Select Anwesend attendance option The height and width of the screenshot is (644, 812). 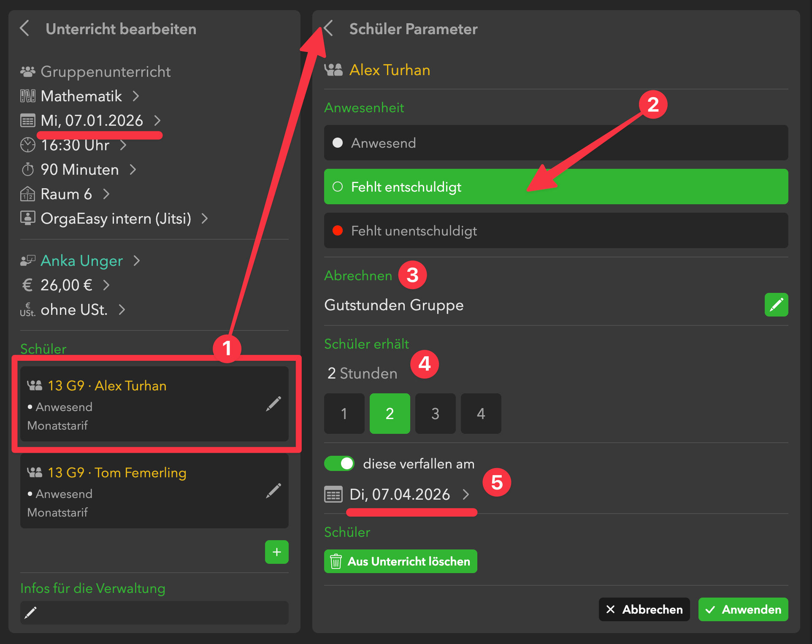(555, 143)
